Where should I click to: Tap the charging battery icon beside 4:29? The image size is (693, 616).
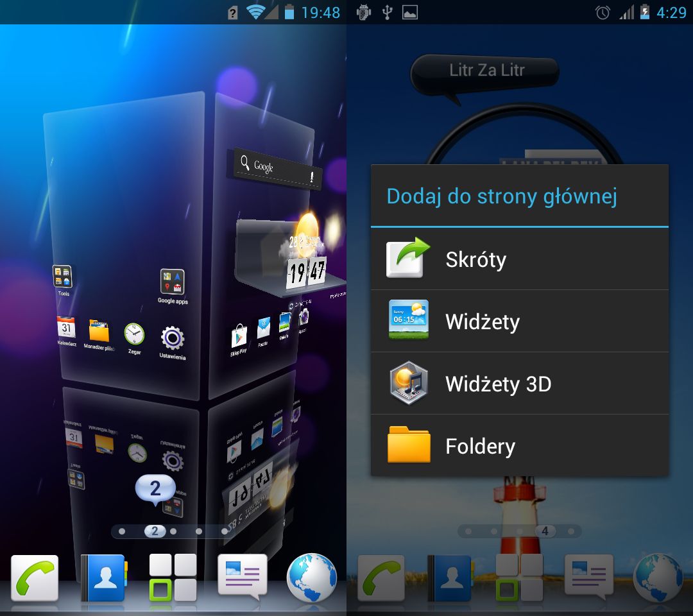[645, 12]
